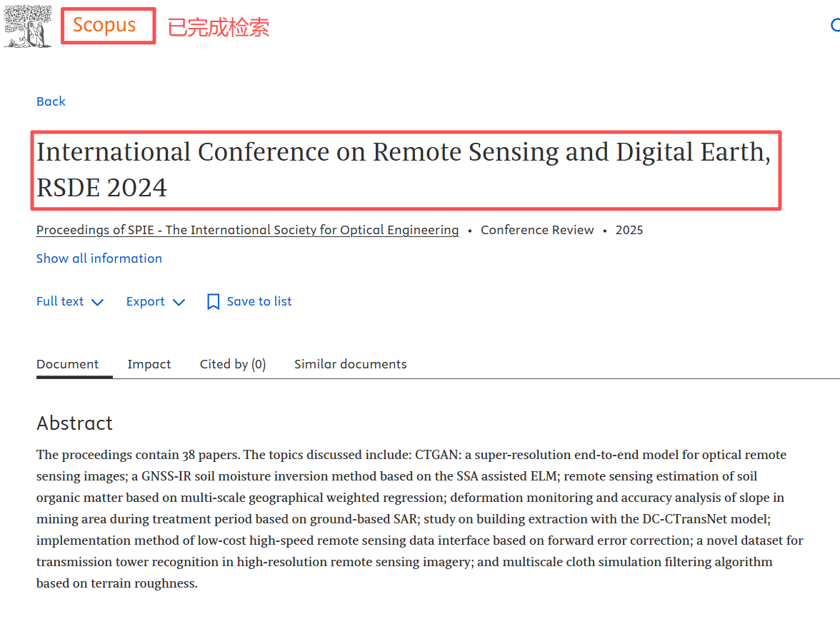Click the Save to list text
Viewport: 840px width, 634px height.
click(259, 301)
